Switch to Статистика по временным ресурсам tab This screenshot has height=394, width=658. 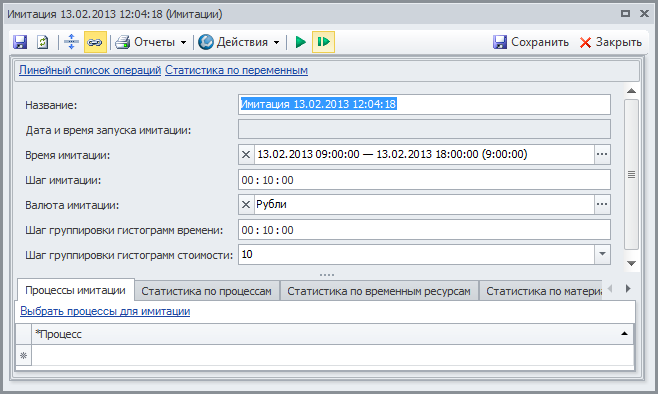pyautogui.click(x=379, y=291)
